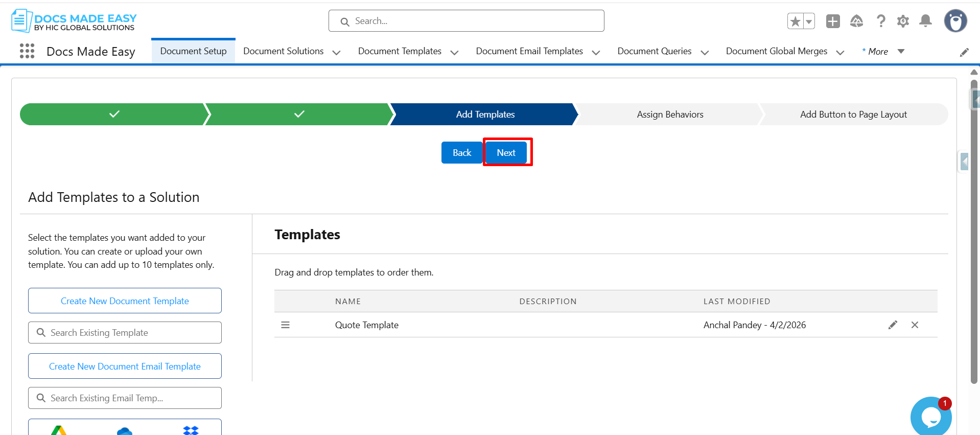Click the Favorites star icon
The height and width of the screenshot is (435, 980).
(796, 21)
